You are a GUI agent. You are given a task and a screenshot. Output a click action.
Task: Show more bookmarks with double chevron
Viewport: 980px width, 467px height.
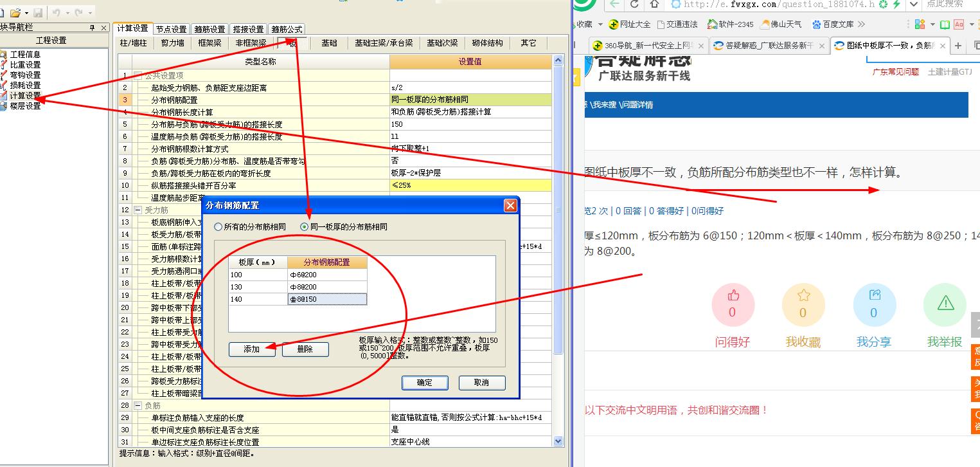click(861, 24)
